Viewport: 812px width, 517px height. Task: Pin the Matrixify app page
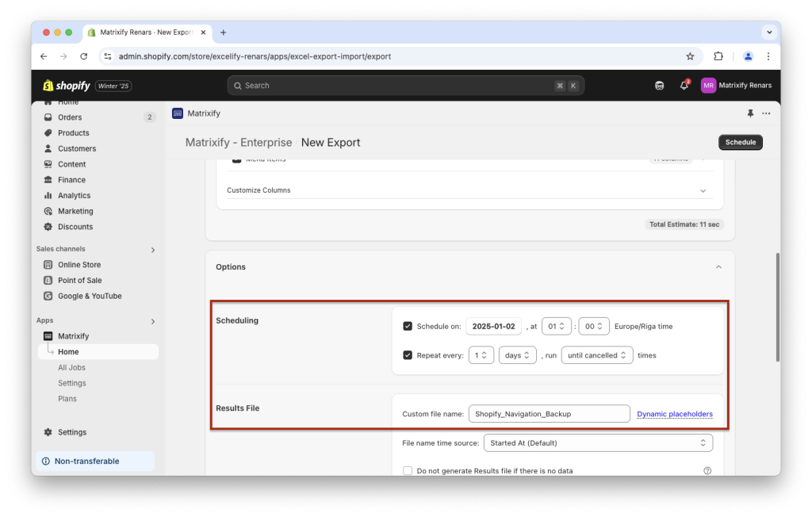(750, 113)
